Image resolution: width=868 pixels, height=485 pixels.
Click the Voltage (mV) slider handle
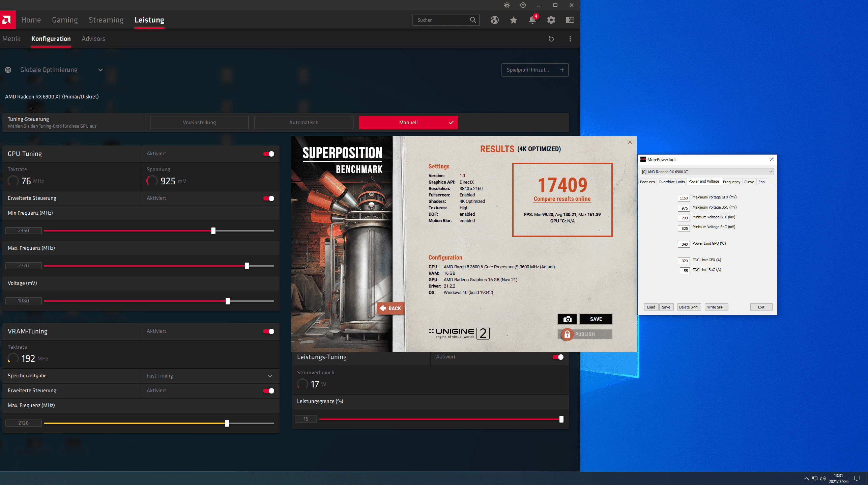pos(228,301)
